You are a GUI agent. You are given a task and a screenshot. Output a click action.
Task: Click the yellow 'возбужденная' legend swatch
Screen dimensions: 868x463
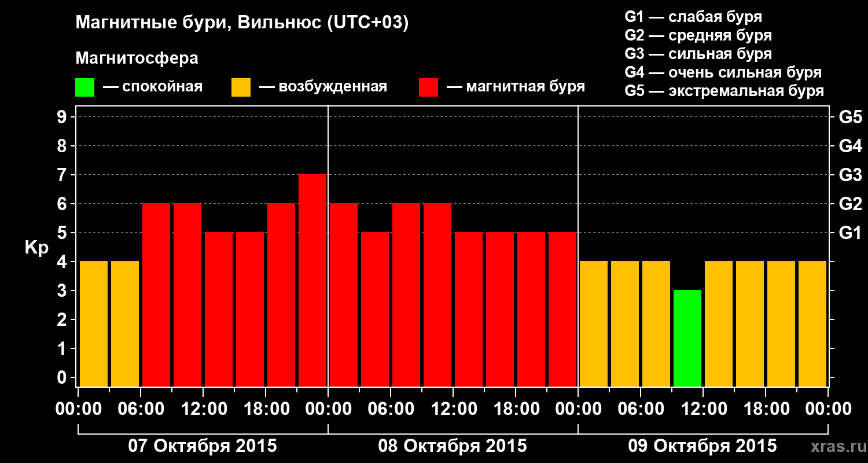click(241, 87)
